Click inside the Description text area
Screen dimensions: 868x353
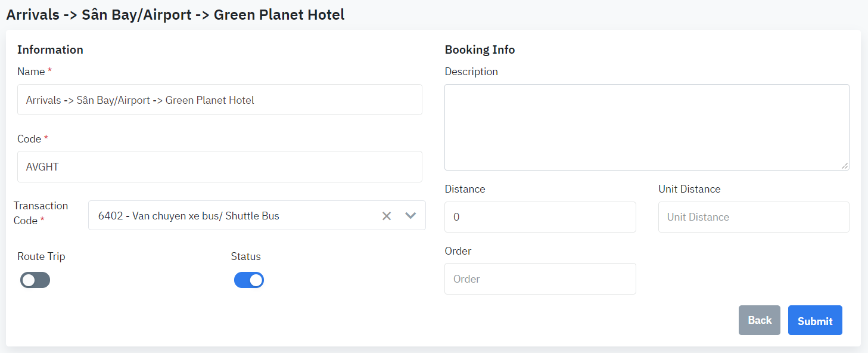[646, 127]
